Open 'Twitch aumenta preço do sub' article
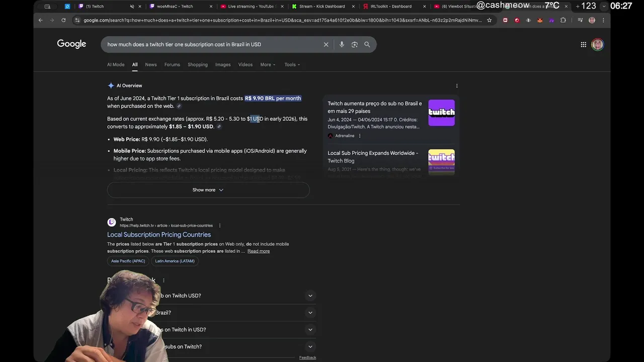The image size is (644, 362). (375, 107)
